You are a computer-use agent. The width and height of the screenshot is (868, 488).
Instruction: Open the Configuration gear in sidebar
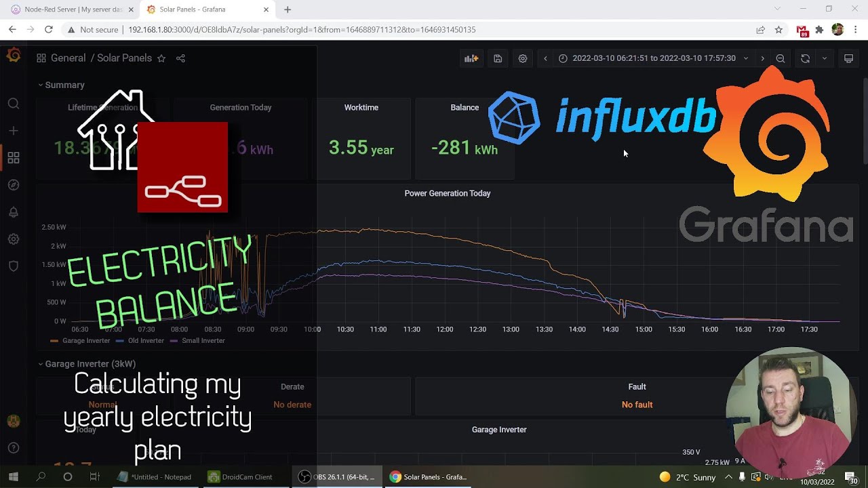14,239
